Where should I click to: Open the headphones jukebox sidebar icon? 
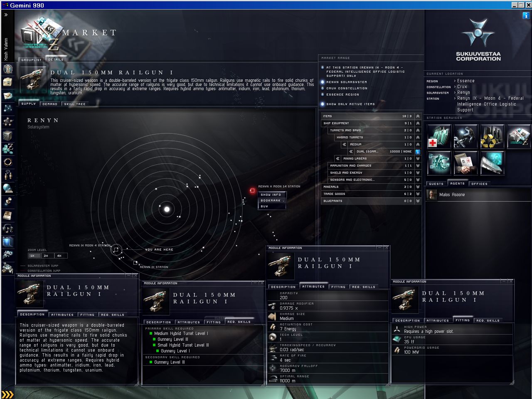pyautogui.click(x=7, y=229)
